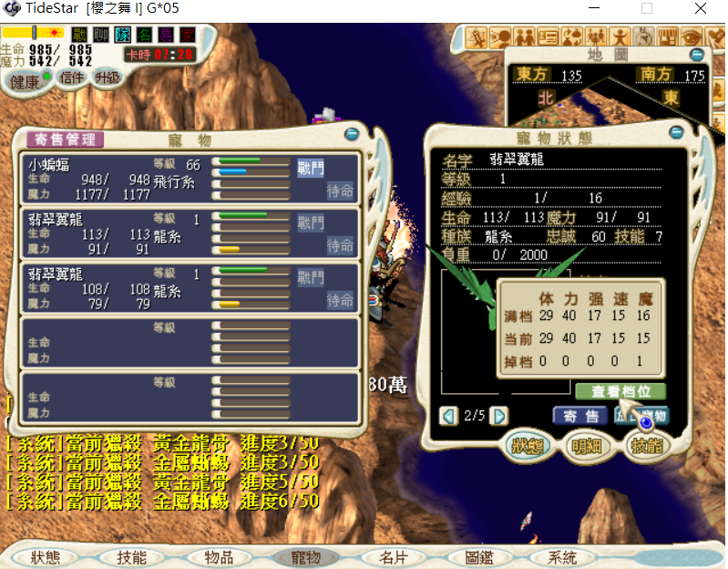Open the bottom bar 寵物 pets menu

pyautogui.click(x=305, y=557)
